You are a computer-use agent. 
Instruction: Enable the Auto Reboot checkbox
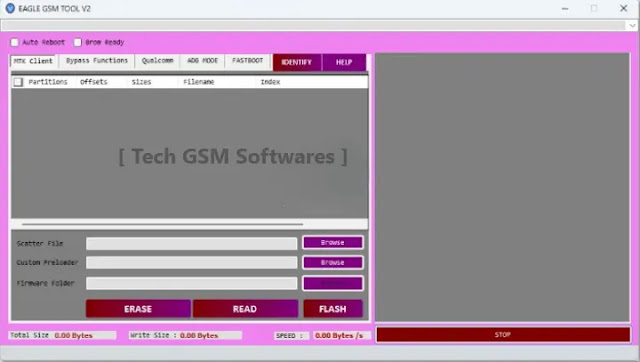15,42
